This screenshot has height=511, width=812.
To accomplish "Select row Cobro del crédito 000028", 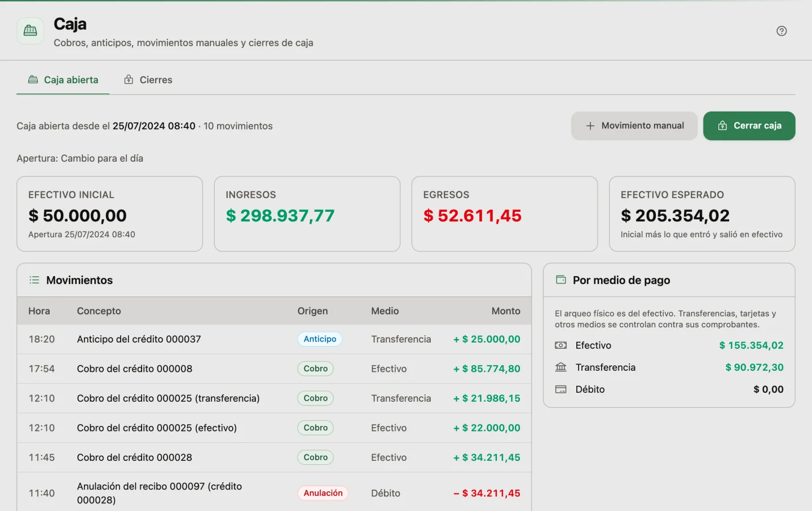I will (x=274, y=457).
